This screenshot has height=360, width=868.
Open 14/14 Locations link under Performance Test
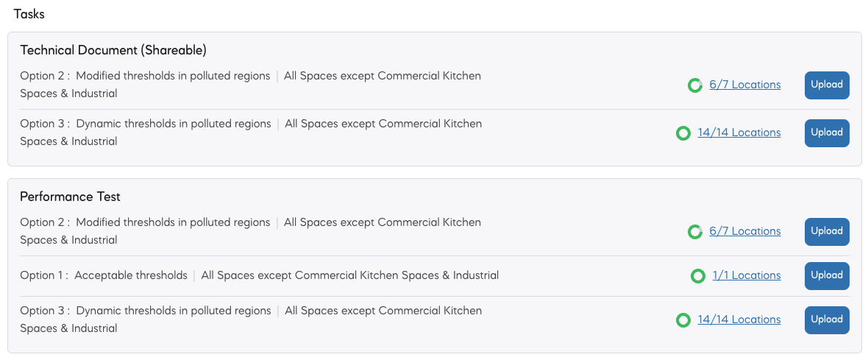(739, 320)
